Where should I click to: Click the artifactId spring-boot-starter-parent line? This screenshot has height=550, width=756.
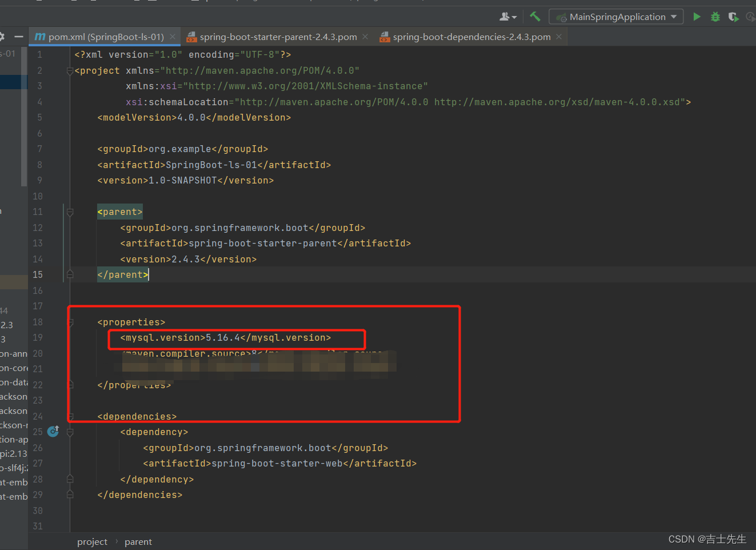point(265,244)
